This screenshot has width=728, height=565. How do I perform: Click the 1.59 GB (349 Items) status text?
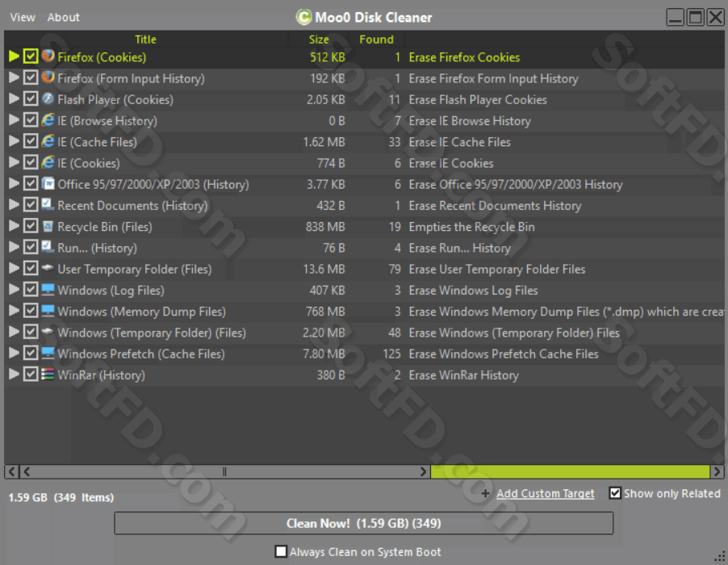click(61, 497)
